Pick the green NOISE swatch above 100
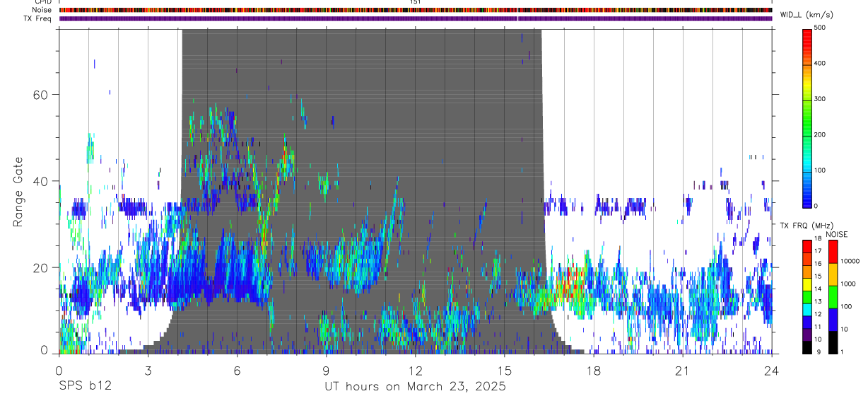Image resolution: width=868 pixels, height=401 pixels. pyautogui.click(x=833, y=297)
